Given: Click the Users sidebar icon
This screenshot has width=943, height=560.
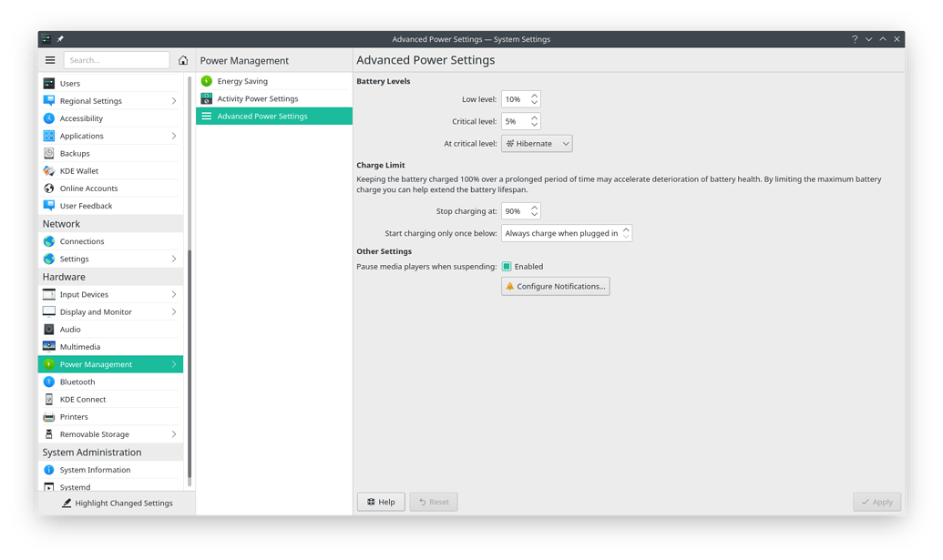Looking at the screenshot, I should [49, 84].
